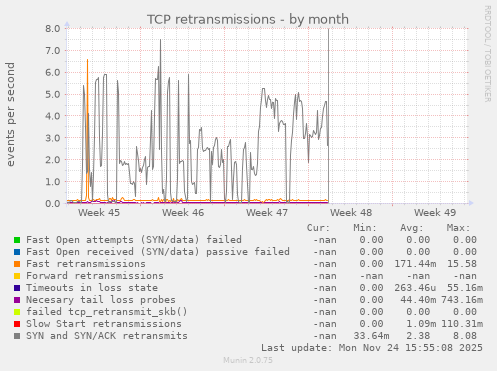Click SYN retransmits average value 2.38

pyautogui.click(x=418, y=336)
